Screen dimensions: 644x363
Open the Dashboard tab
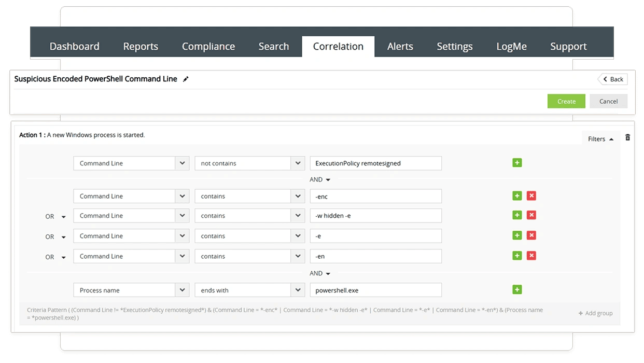coord(74,47)
